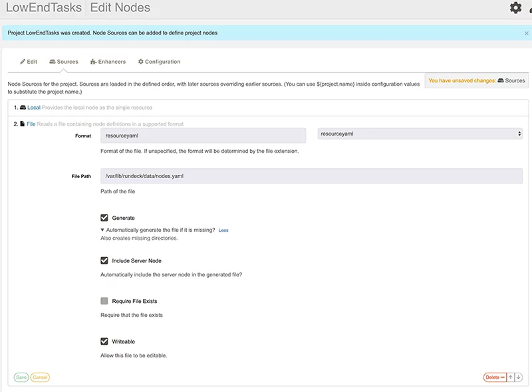Delete the File node source
Screen dimensions: 532x392
[x=495, y=377]
